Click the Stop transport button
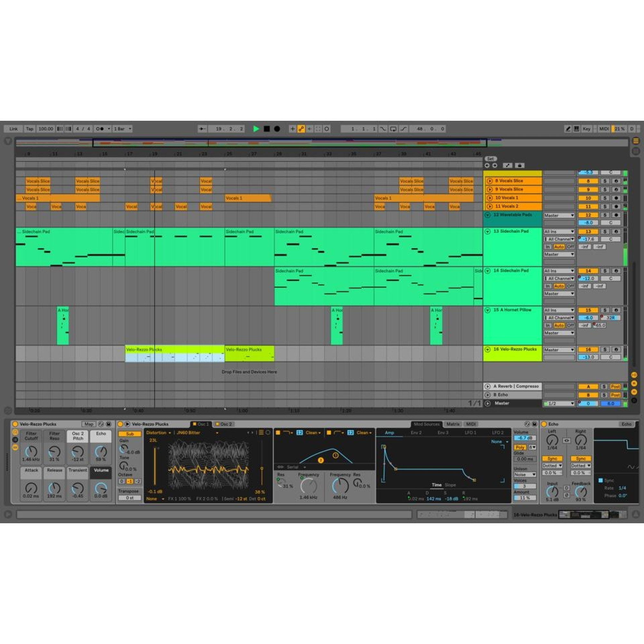Viewport: 644px width, 644px height. [267, 129]
